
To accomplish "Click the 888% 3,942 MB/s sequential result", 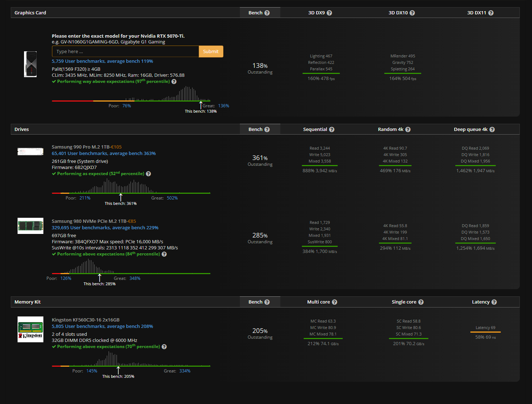I will tap(320, 171).
